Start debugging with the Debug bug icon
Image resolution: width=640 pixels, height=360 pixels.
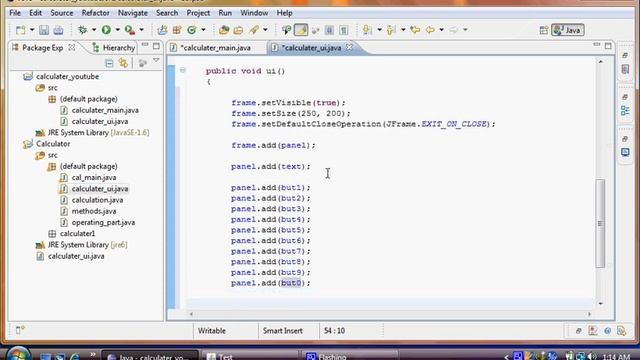click(82, 30)
